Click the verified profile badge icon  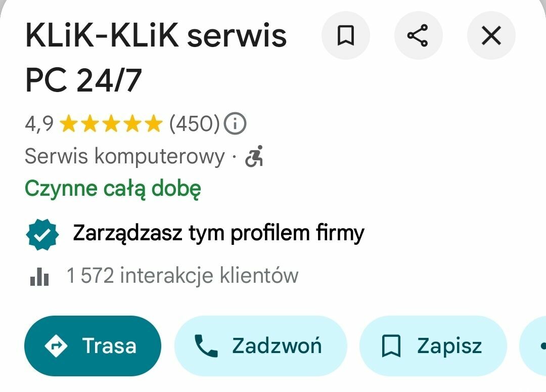[x=42, y=235]
